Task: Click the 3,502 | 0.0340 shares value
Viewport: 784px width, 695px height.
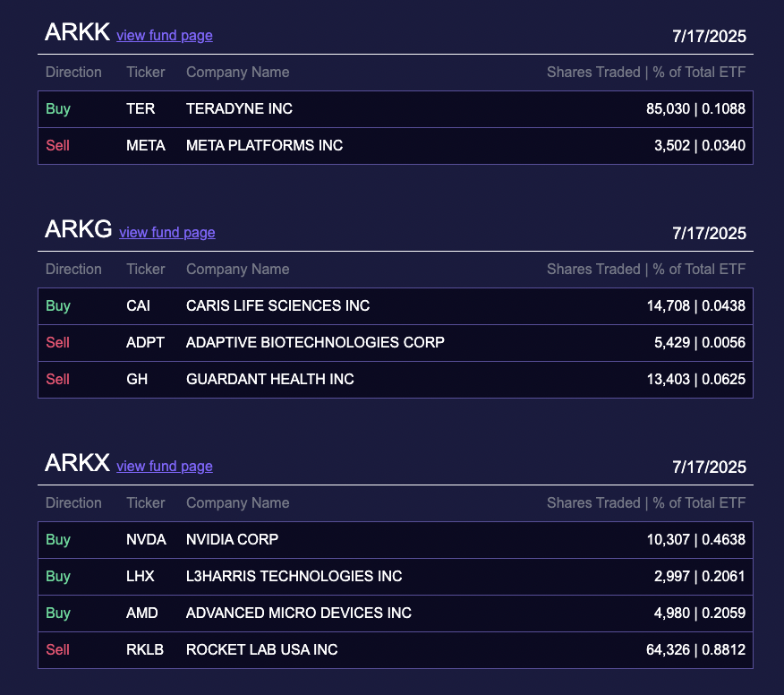Action: [700, 146]
